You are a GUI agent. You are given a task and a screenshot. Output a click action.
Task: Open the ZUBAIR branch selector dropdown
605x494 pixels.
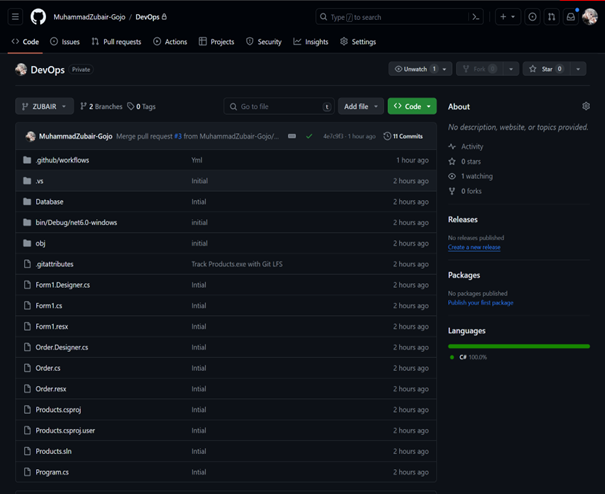click(44, 106)
